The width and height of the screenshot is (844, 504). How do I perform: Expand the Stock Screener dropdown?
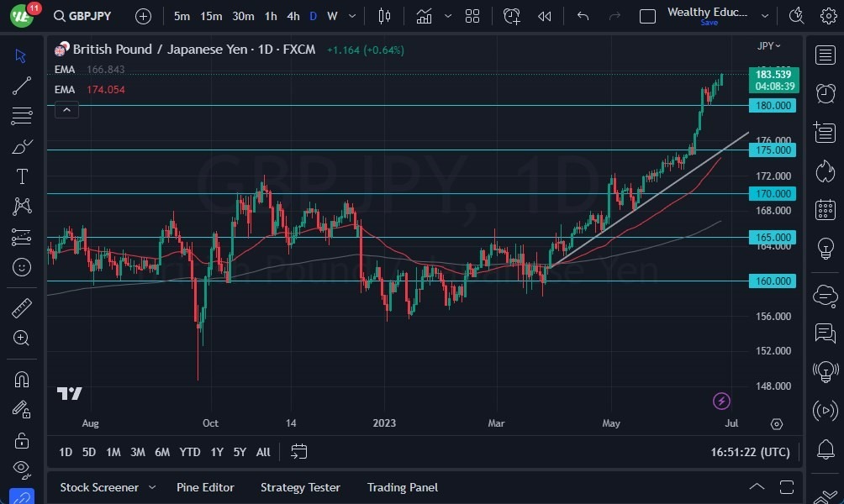point(152,487)
